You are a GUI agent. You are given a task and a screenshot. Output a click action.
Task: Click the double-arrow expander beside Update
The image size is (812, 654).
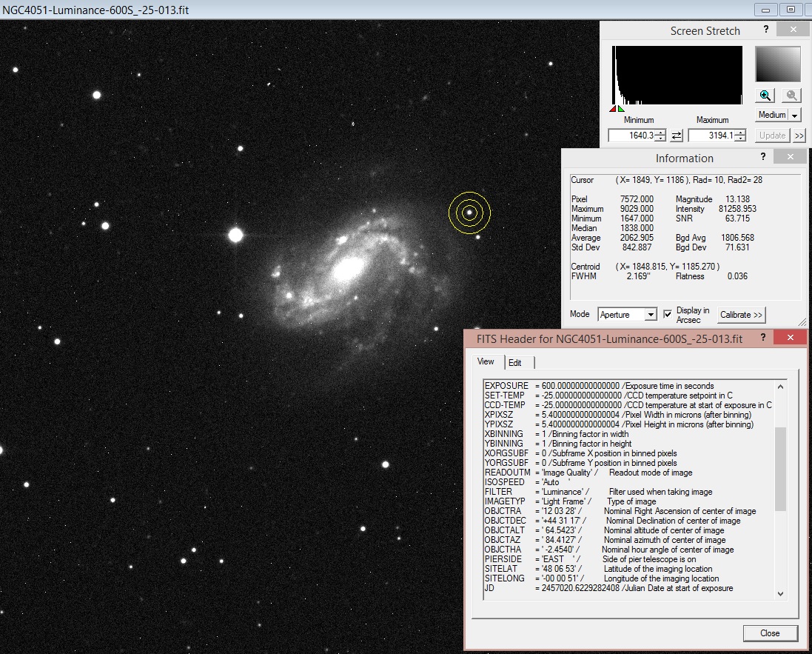(799, 136)
